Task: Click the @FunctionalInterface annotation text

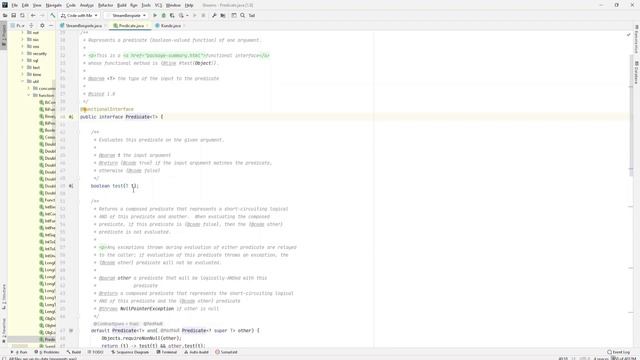Action: point(107,109)
